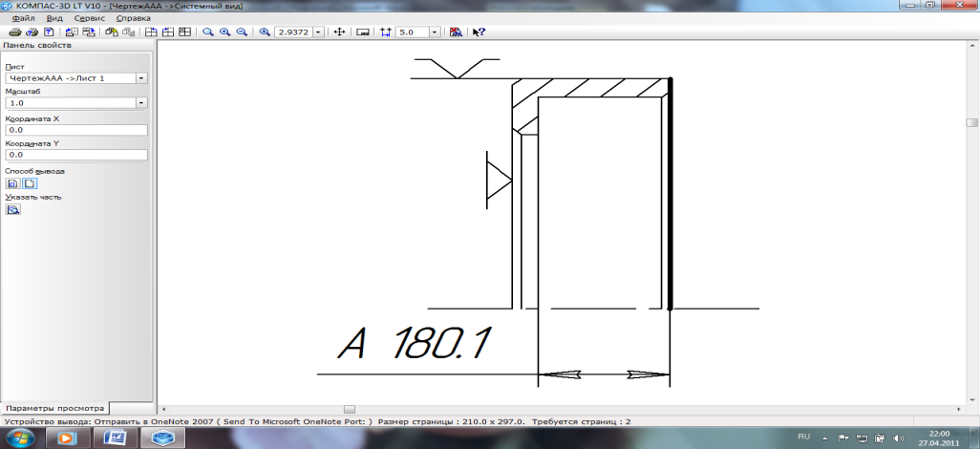
Task: Expand the zoom scale 2.9372 dropdown
Action: click(x=318, y=32)
